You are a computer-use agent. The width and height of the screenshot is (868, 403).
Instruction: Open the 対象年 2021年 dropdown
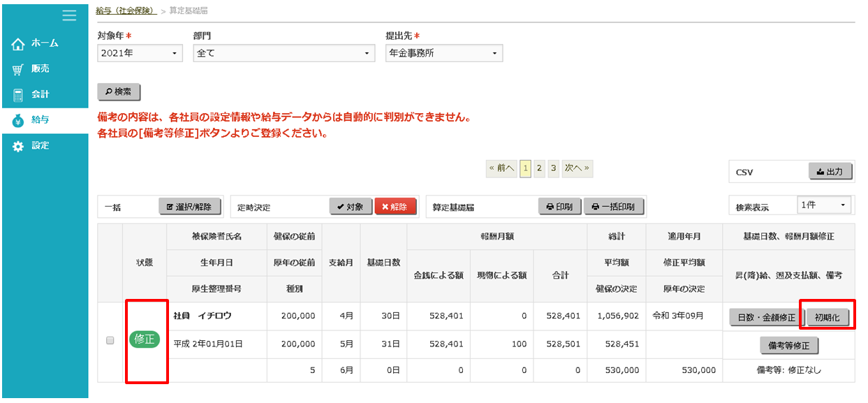click(x=140, y=53)
